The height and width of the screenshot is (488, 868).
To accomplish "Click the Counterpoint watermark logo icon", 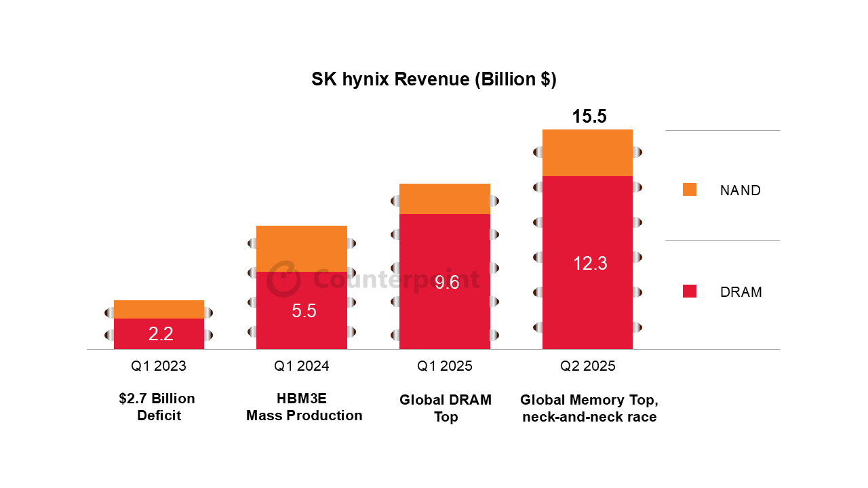I will click(x=283, y=279).
